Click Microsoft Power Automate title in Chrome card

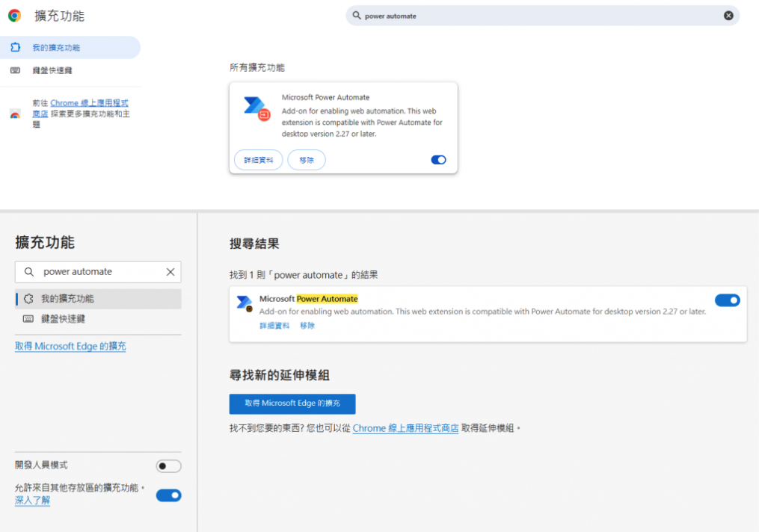click(326, 97)
